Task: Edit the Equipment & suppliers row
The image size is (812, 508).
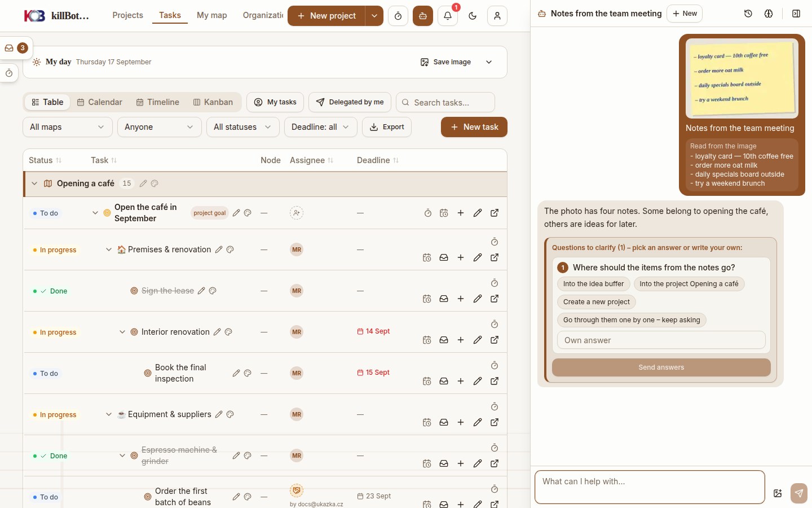Action: click(478, 422)
